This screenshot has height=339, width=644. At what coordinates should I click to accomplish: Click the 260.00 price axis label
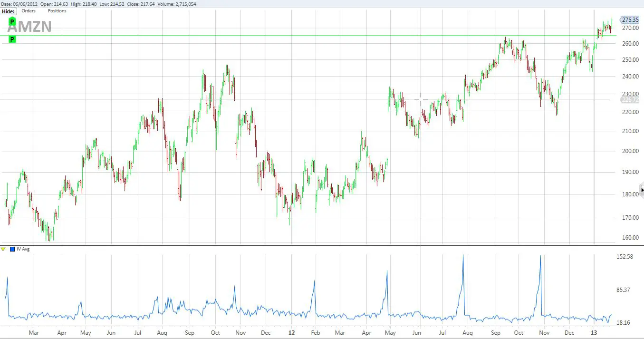click(631, 44)
